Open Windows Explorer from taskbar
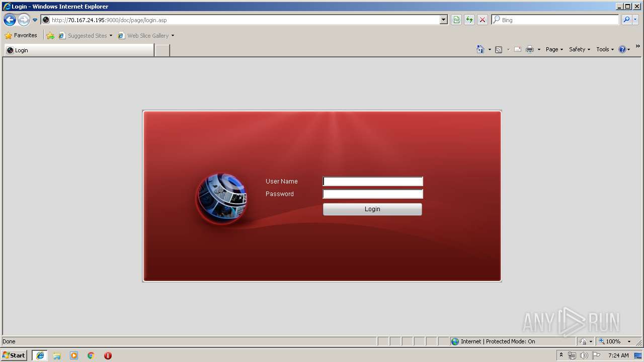 click(57, 355)
